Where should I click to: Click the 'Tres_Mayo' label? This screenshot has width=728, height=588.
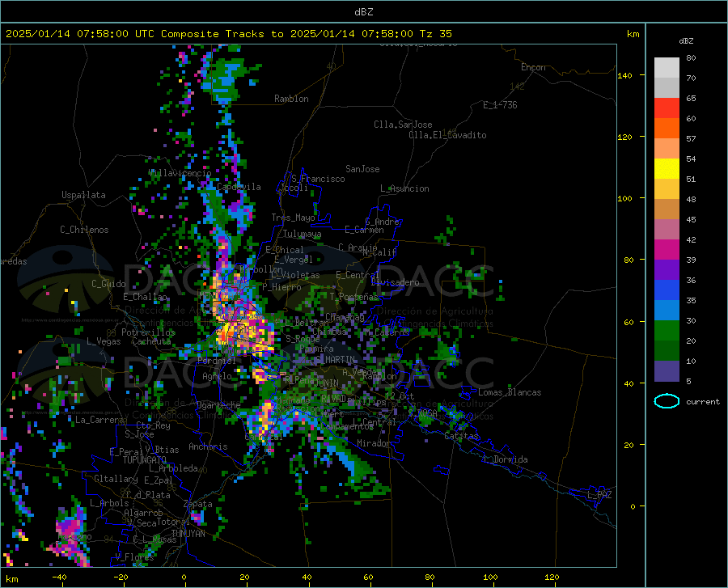pyautogui.click(x=293, y=218)
